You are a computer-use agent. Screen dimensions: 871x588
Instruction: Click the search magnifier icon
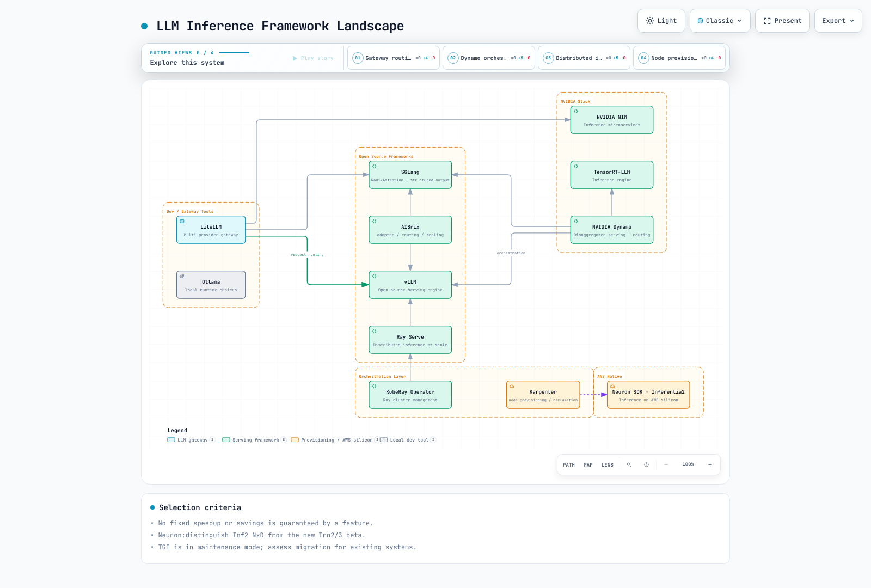(x=629, y=465)
